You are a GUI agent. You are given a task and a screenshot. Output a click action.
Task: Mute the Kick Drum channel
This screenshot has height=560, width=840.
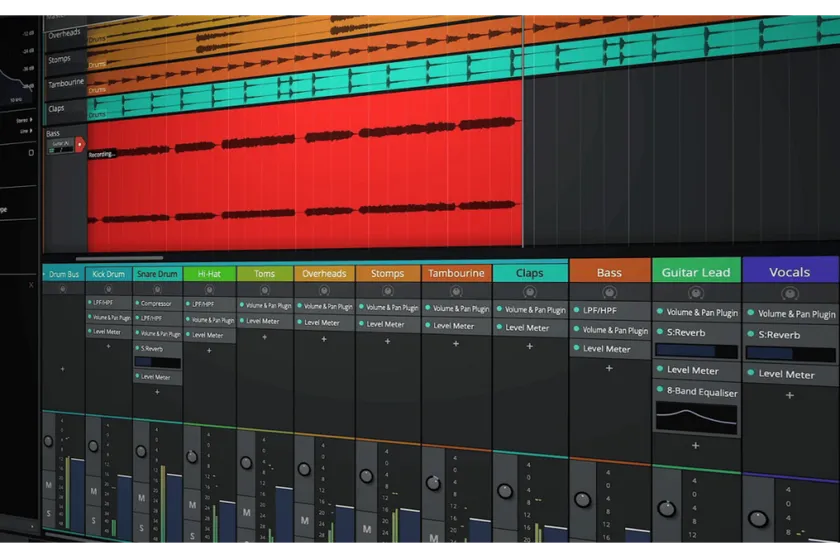tap(94, 491)
